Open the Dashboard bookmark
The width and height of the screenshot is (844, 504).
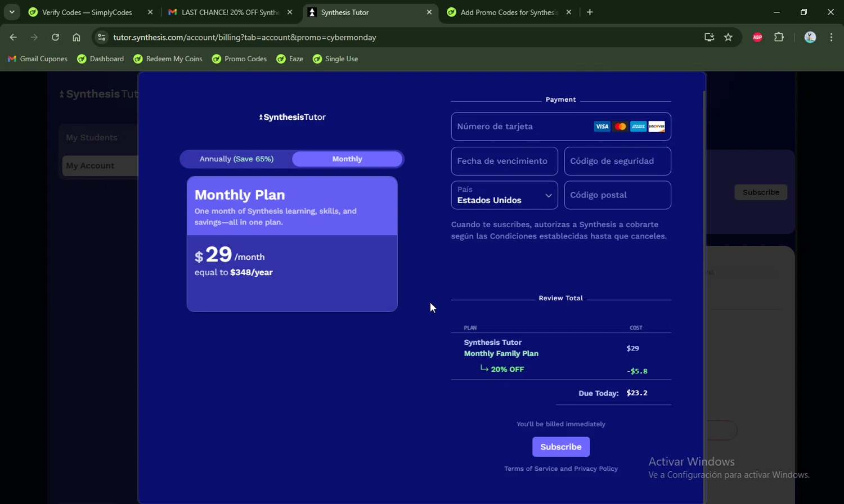tap(101, 58)
